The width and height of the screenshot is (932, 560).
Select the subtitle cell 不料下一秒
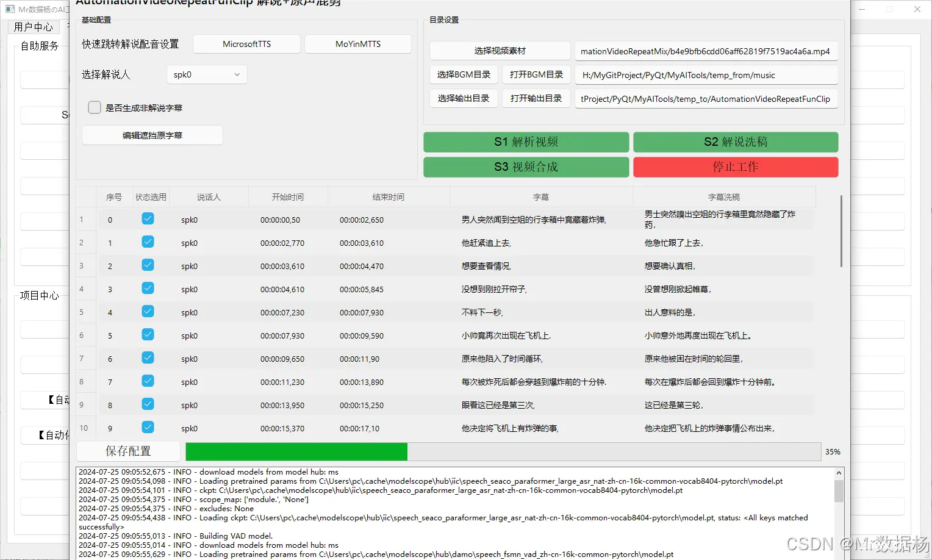[x=541, y=312]
